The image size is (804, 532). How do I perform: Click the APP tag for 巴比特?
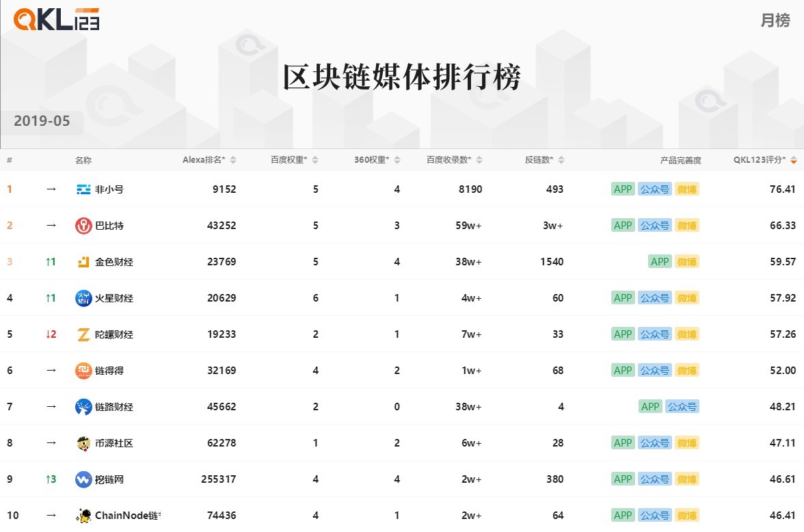(x=623, y=225)
